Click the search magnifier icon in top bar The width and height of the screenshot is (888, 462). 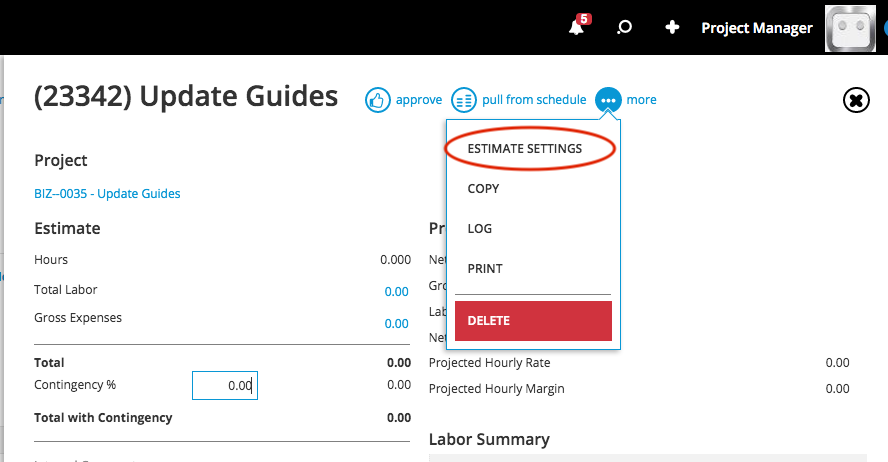624,27
